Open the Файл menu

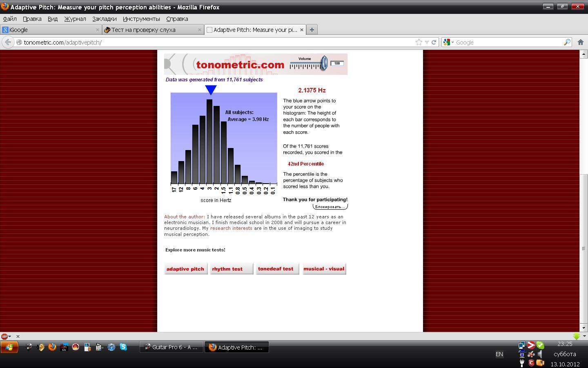pyautogui.click(x=10, y=19)
